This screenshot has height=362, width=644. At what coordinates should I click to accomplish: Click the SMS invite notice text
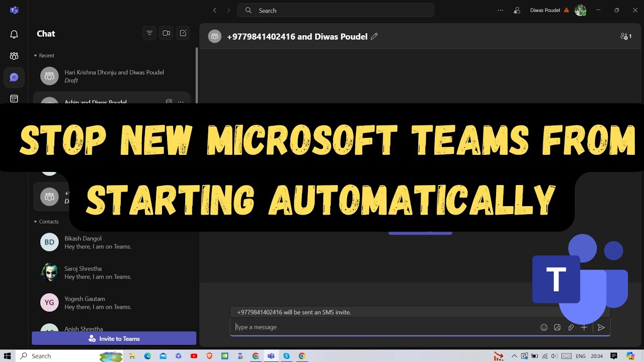294,312
